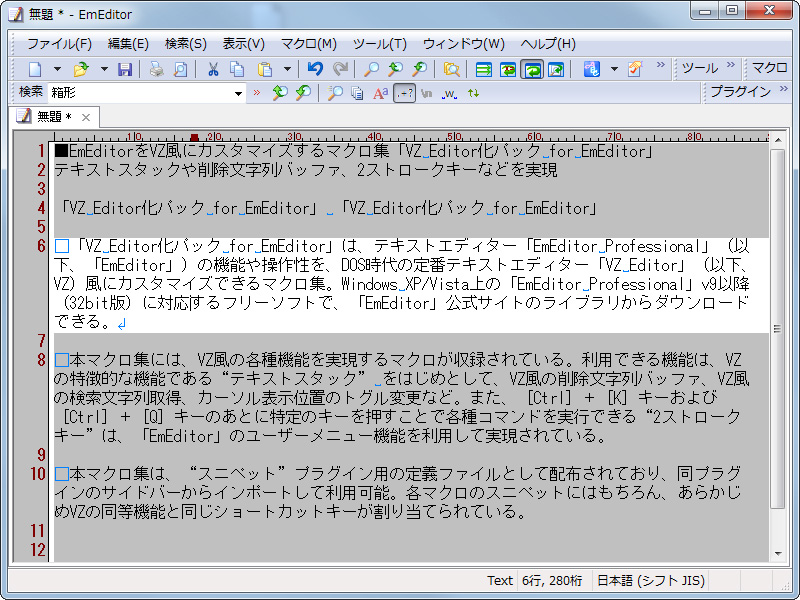
Task: Click the プラグイン toolbar label
Action: point(740,92)
